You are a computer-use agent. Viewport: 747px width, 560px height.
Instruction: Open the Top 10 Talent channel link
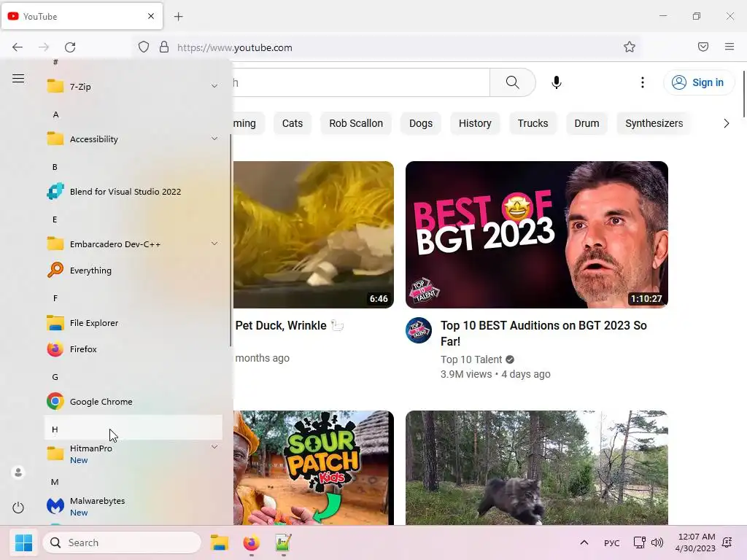coord(471,359)
